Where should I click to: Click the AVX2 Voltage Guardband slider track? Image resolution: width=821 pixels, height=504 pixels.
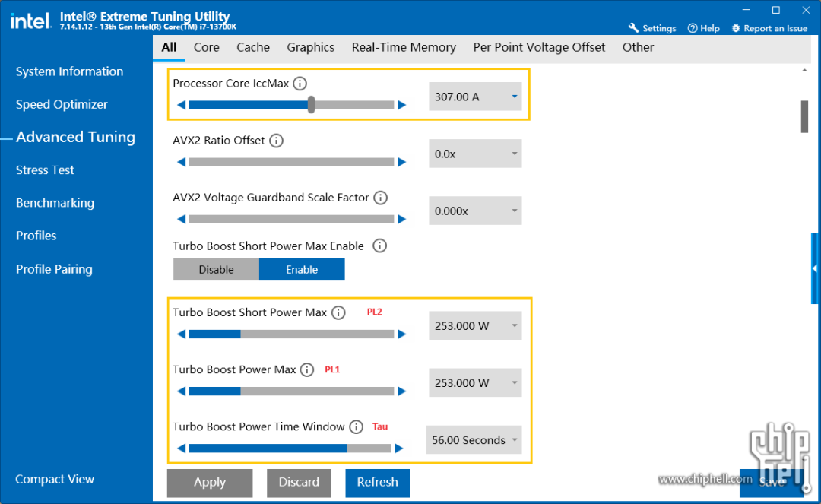pos(292,219)
